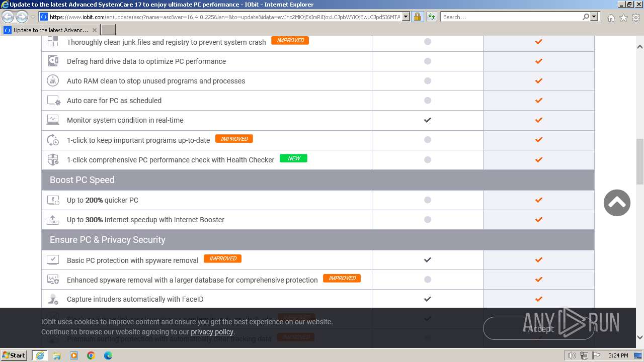
Task: Close the current browser tab
Action: [x=95, y=30]
